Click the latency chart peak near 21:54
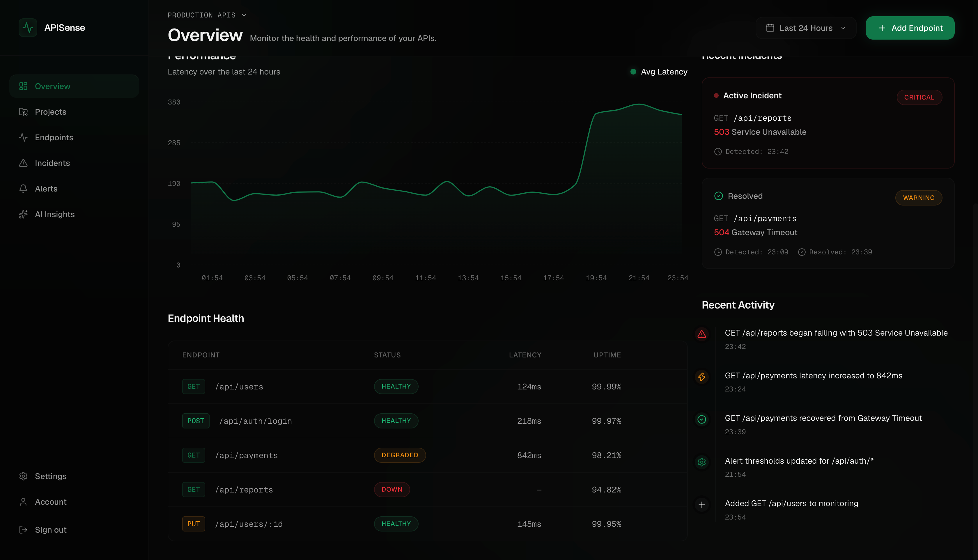The image size is (978, 560). point(639,104)
